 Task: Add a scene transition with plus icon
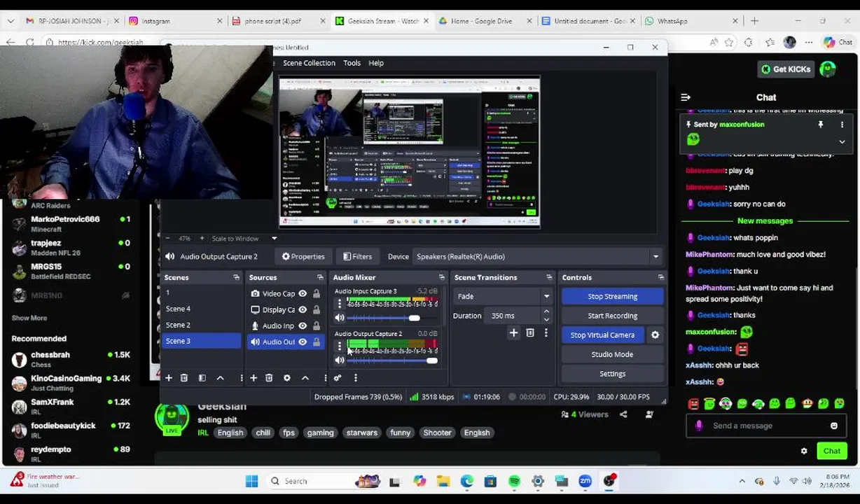coord(513,333)
